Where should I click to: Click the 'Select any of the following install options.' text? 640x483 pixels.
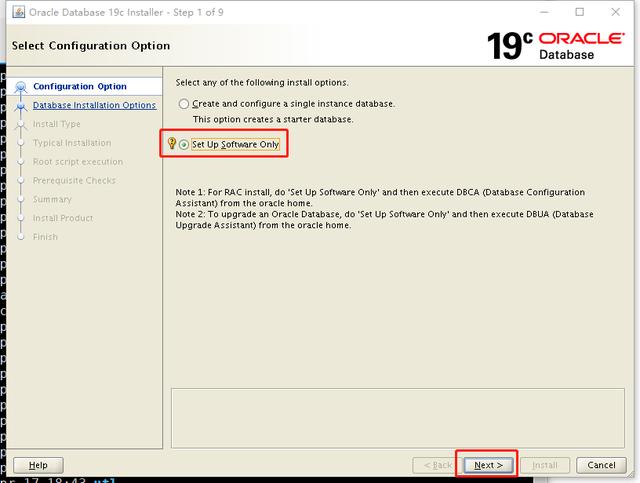pyautogui.click(x=262, y=82)
